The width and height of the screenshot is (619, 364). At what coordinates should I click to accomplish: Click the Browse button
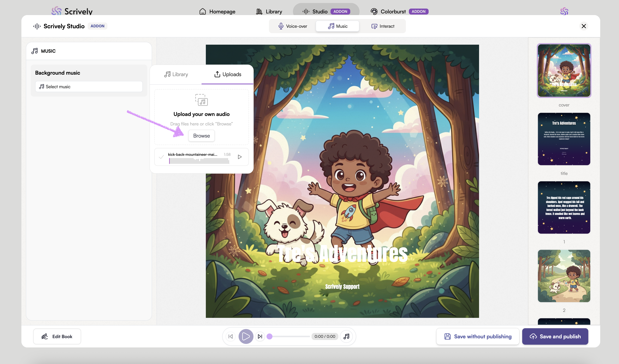click(201, 136)
